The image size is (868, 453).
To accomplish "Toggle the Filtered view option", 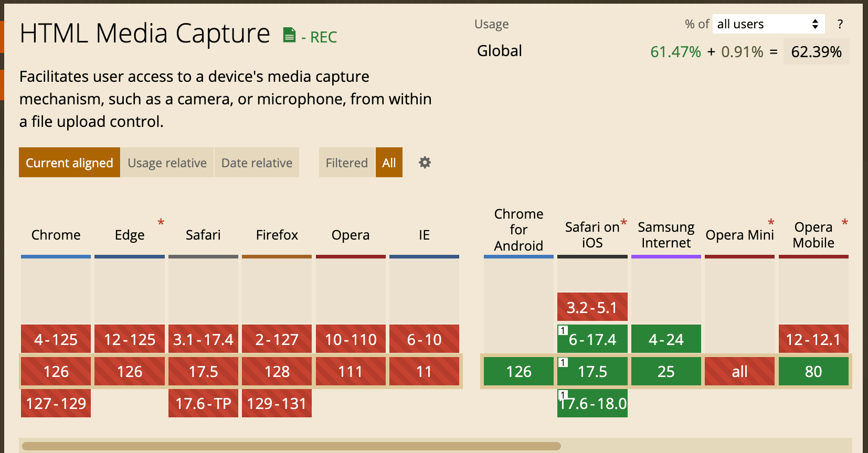I will 346,163.
